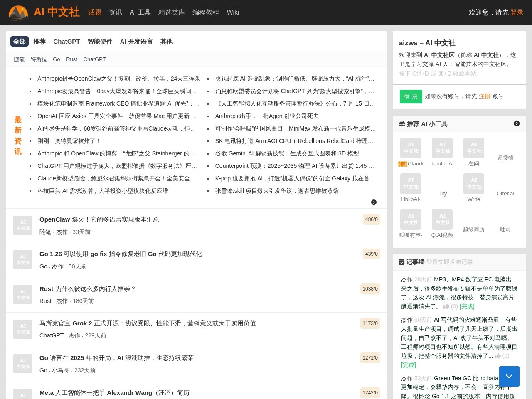Viewport: 532px width, 399px height.
Task: Expand the blue chevron button at bottom right
Action: [509, 376]
